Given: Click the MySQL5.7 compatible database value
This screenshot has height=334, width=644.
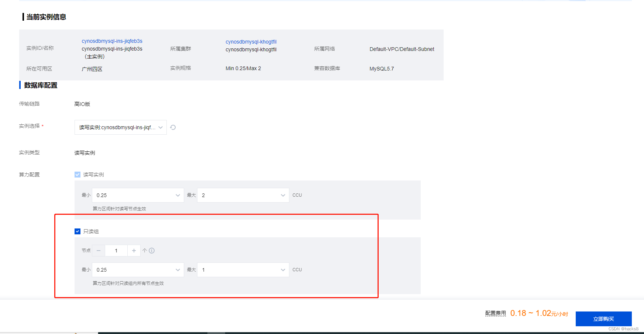Looking at the screenshot, I should coord(382,69).
